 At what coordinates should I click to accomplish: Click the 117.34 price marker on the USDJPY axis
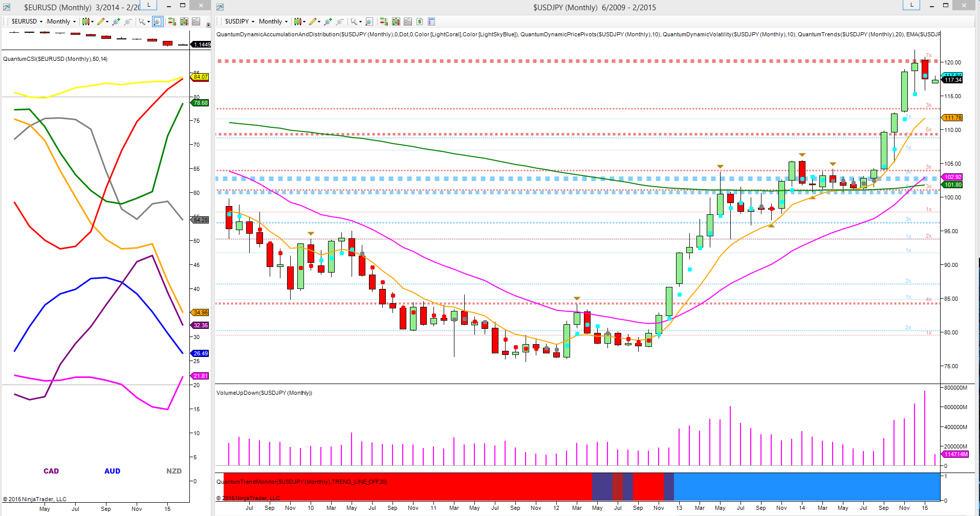coord(952,80)
